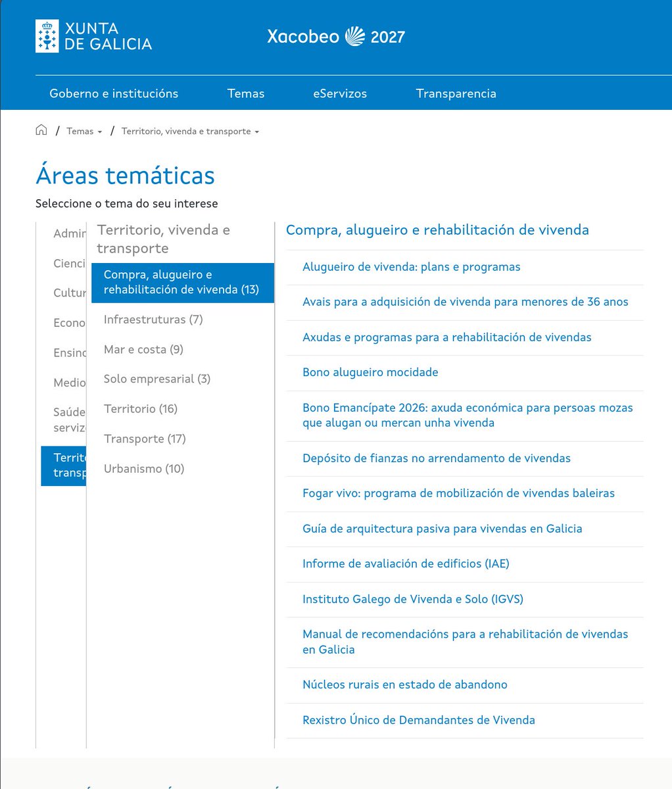This screenshot has height=789, width=672.
Task: Open the Bono Emancípate 2026 link
Action: pyautogui.click(x=468, y=416)
